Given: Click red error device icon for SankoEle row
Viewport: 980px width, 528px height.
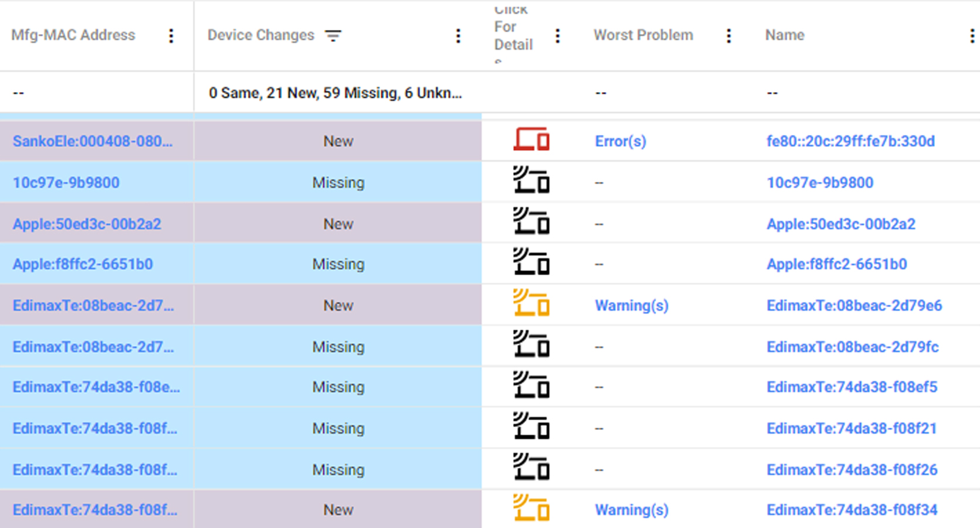Looking at the screenshot, I should click(x=531, y=140).
